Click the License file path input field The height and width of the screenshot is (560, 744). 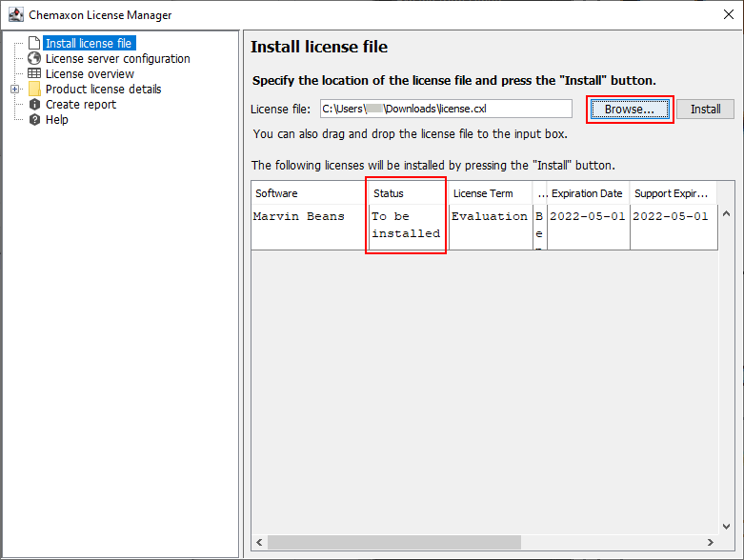pyautogui.click(x=446, y=109)
